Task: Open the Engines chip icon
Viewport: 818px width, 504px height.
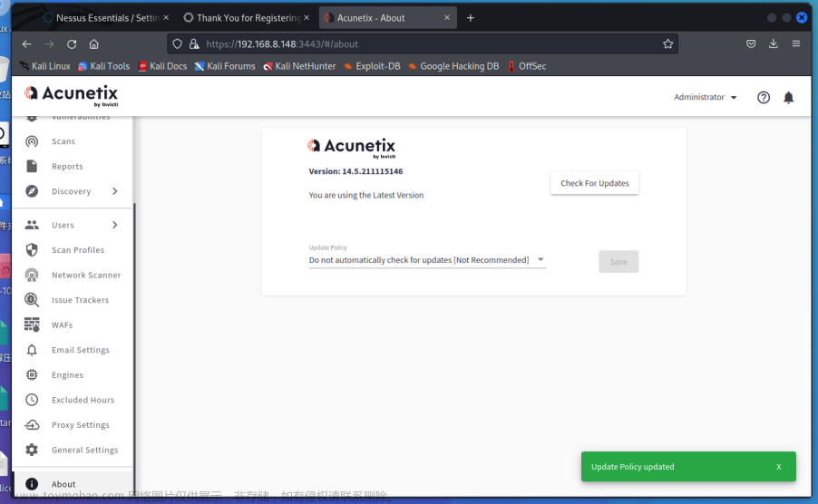Action: (x=32, y=374)
